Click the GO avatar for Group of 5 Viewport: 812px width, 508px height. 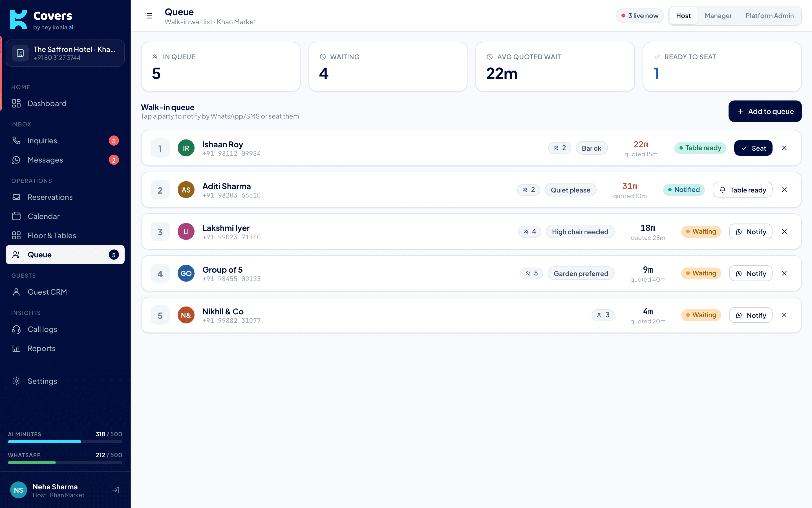[186, 273]
